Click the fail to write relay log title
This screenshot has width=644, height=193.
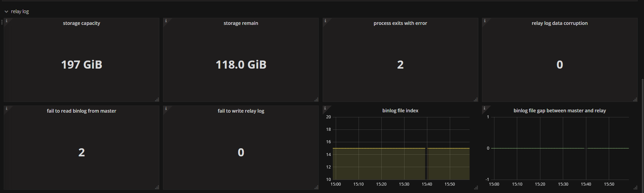point(241,111)
